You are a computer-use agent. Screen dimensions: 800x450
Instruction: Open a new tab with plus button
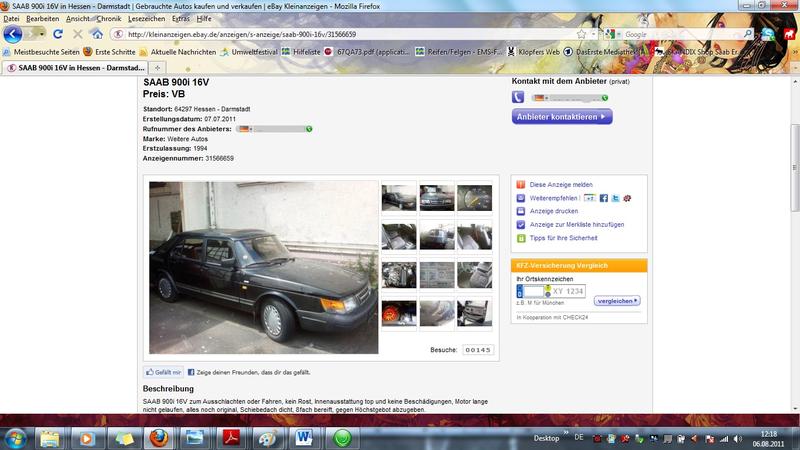coord(157,67)
